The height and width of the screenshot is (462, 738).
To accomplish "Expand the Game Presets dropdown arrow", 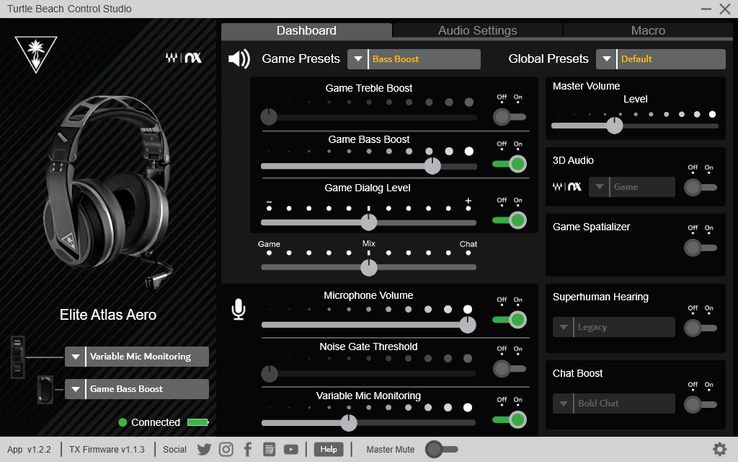I will click(x=358, y=59).
